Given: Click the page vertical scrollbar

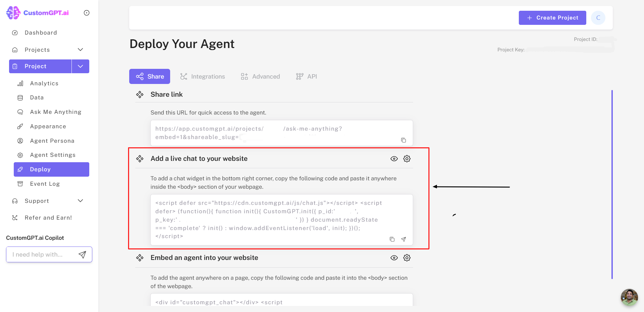Looking at the screenshot, I should (x=612, y=184).
